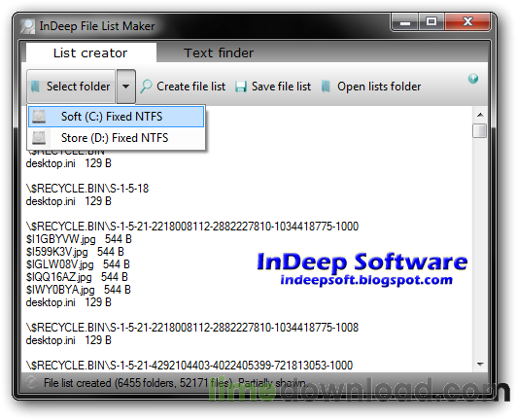Click the file entry $IQQ16AZ.jpg 544 B
Image resolution: width=517 pixels, height=420 pixels.
(77, 277)
